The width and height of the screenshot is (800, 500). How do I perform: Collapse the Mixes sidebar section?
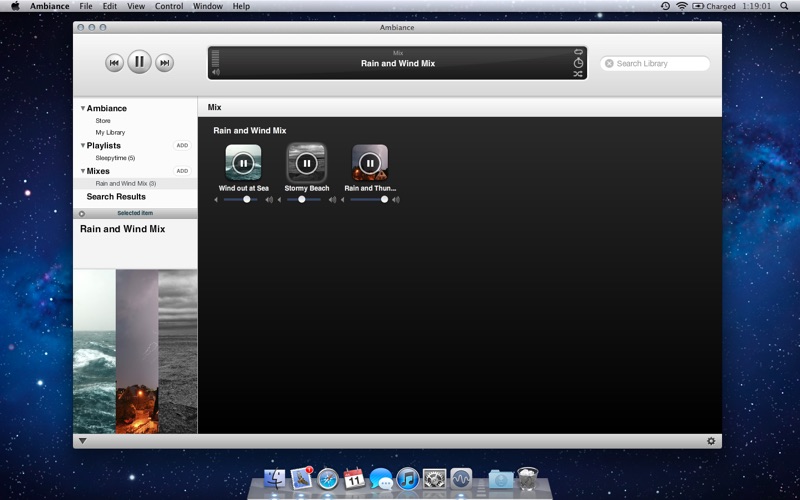click(83, 171)
